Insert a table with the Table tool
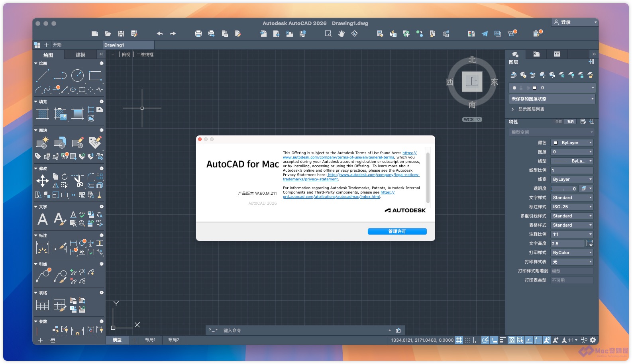 43,305
